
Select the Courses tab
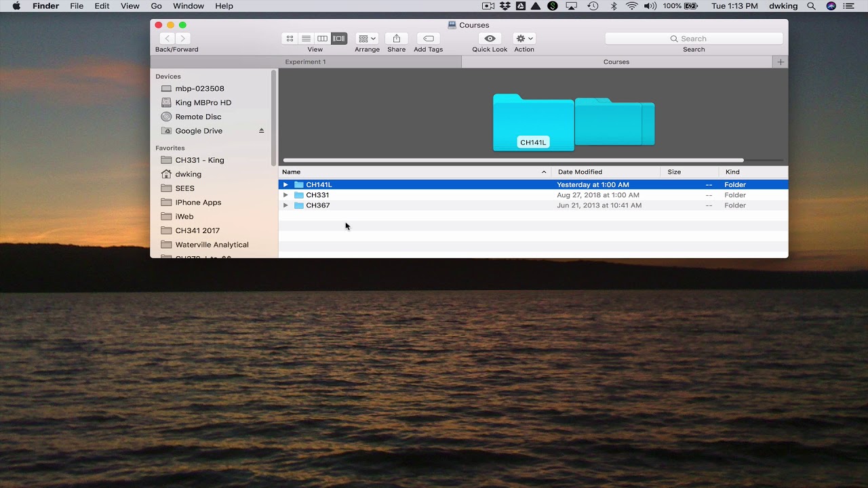[616, 62]
